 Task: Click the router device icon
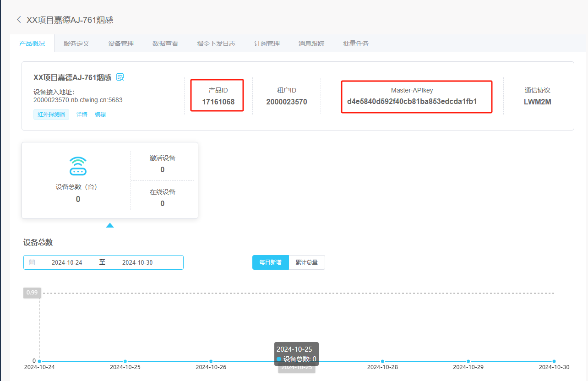coord(78,166)
